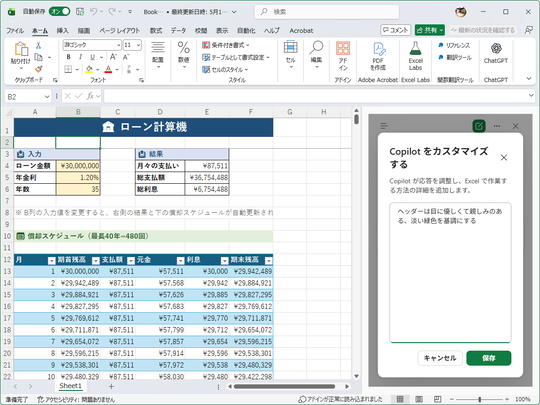Increase font size with larger A icon
This screenshot has width=540, height=405.
(113, 57)
